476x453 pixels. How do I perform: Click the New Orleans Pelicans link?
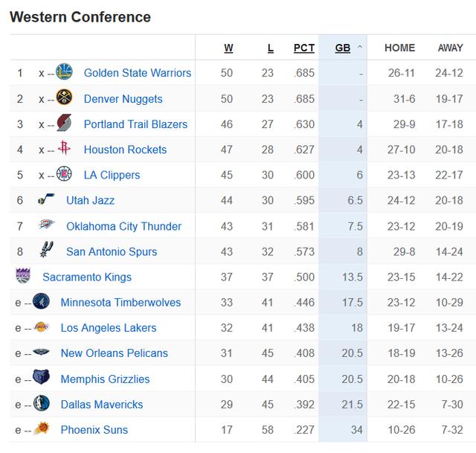coord(114,353)
